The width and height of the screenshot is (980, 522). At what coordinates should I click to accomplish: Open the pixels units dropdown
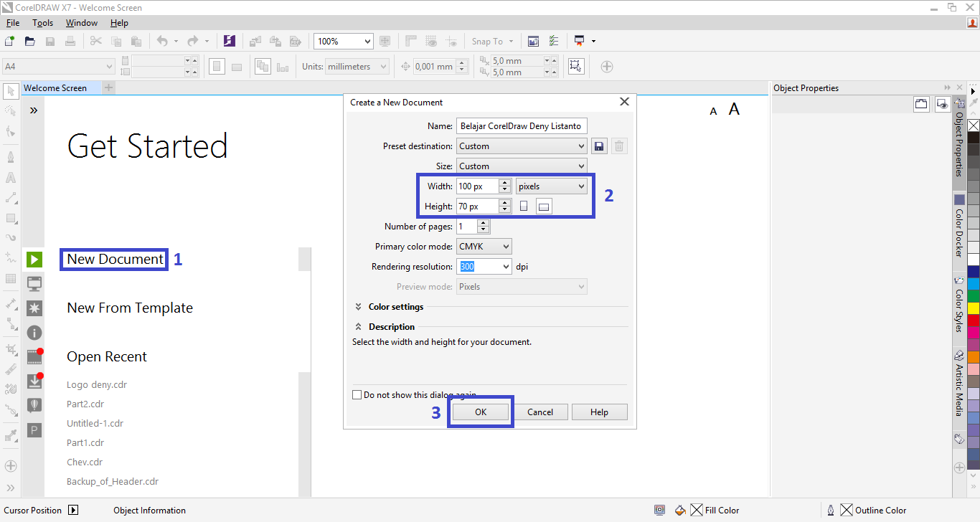coord(552,186)
